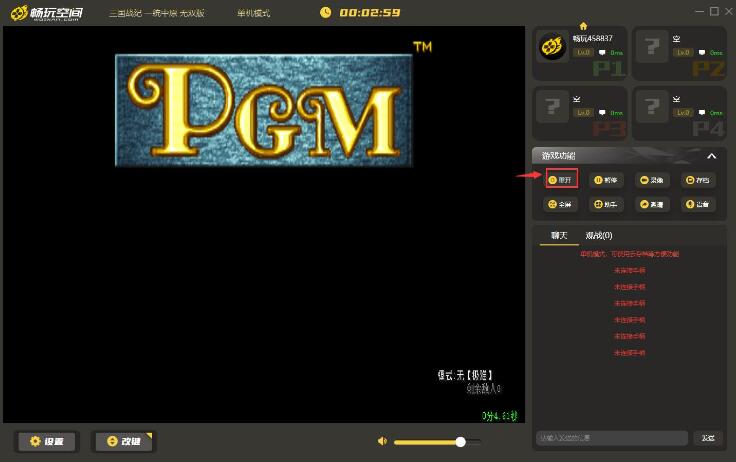Image resolution: width=736 pixels, height=462 pixels.
Task: Click the P1 player avatar
Action: click(552, 46)
